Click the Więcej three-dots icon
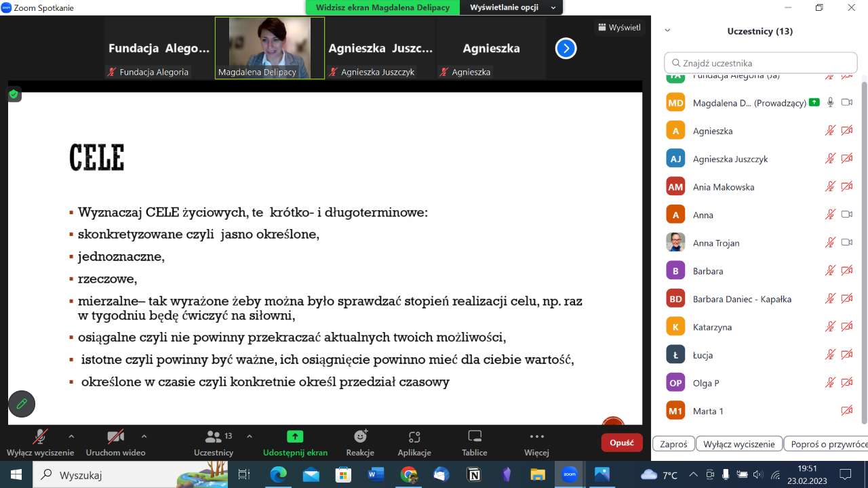 point(536,437)
